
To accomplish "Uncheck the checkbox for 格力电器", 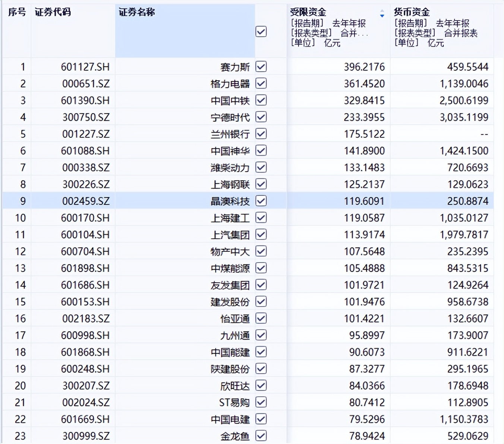I will pyautogui.click(x=261, y=83).
